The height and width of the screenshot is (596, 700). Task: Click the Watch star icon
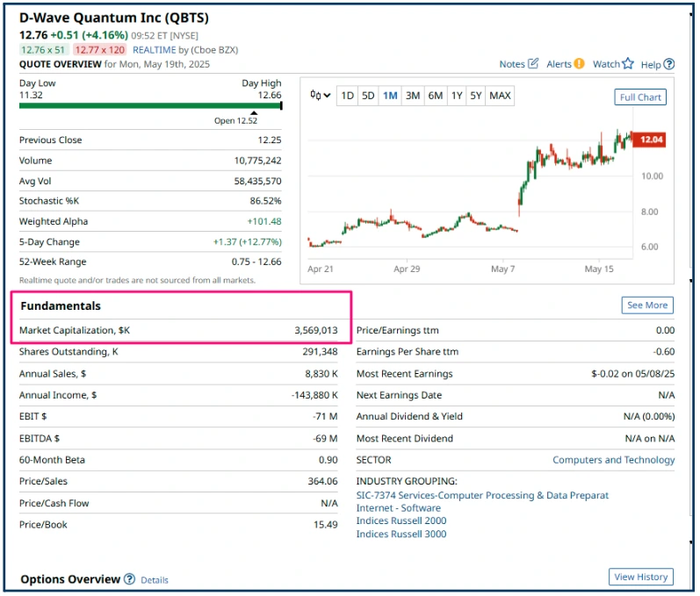pyautogui.click(x=627, y=64)
